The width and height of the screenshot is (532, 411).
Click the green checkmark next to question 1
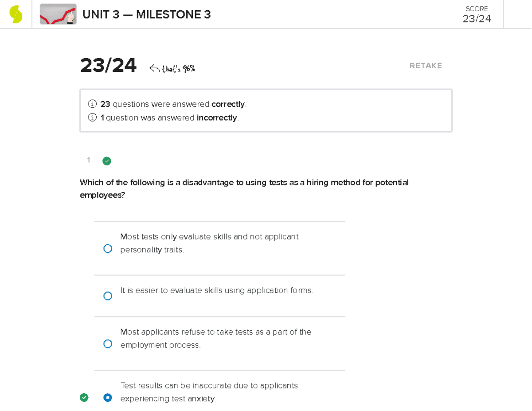pyautogui.click(x=107, y=161)
